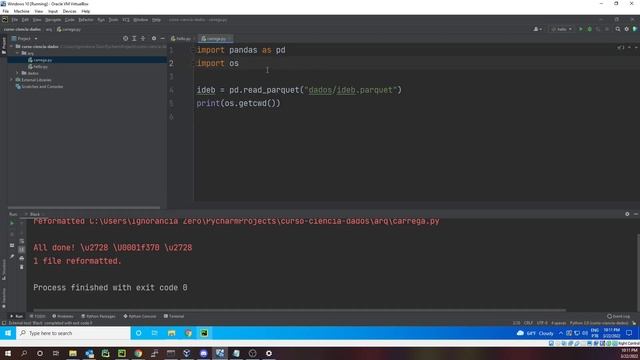Open the Navigate menu in PyCharm
The image size is (640, 360).
[53, 20]
